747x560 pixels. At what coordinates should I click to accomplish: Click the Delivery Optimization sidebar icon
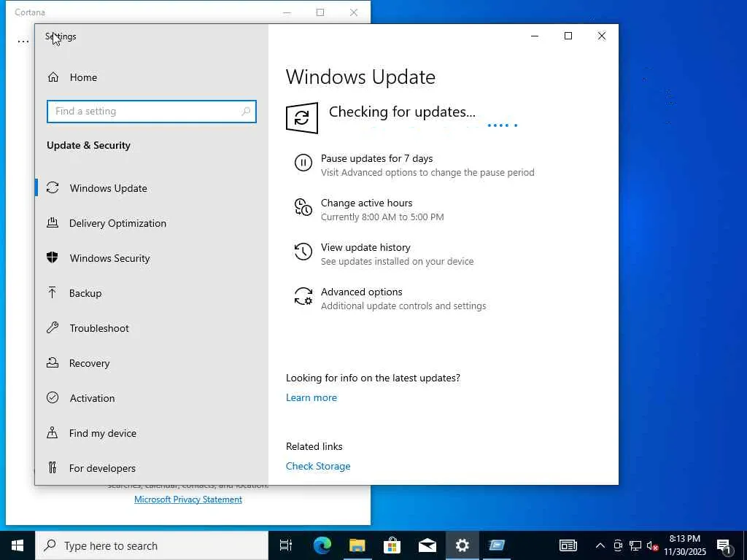[x=53, y=222]
